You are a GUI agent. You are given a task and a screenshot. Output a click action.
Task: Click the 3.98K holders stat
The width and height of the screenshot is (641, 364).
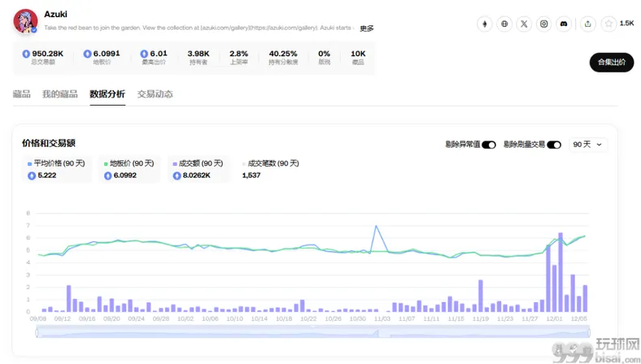pos(198,58)
